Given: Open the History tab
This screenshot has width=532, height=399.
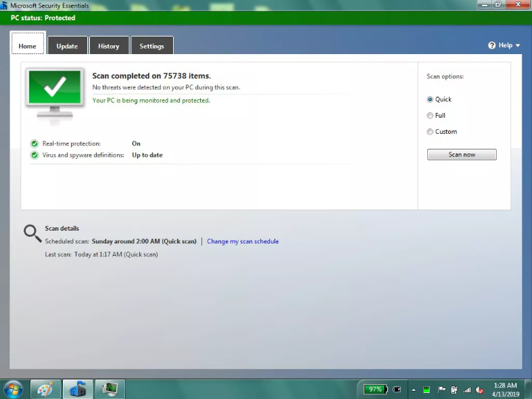Looking at the screenshot, I should click(109, 46).
